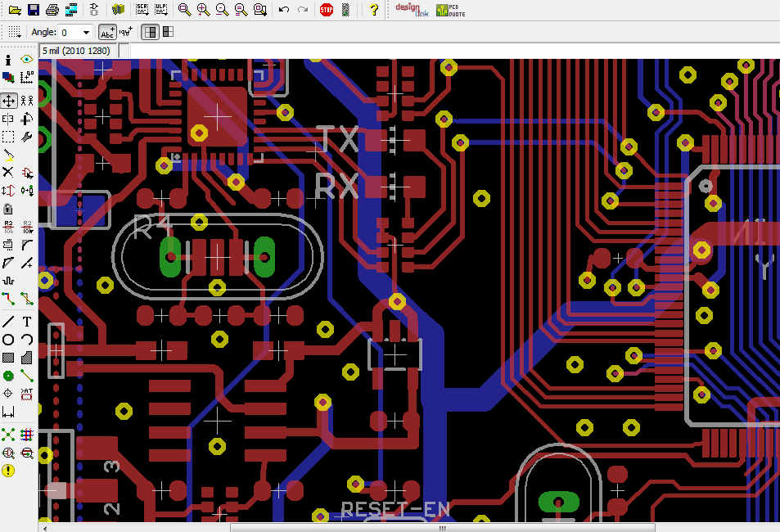The image size is (780, 532).
Task: Save the board with the floppy icon
Action: coord(34,10)
